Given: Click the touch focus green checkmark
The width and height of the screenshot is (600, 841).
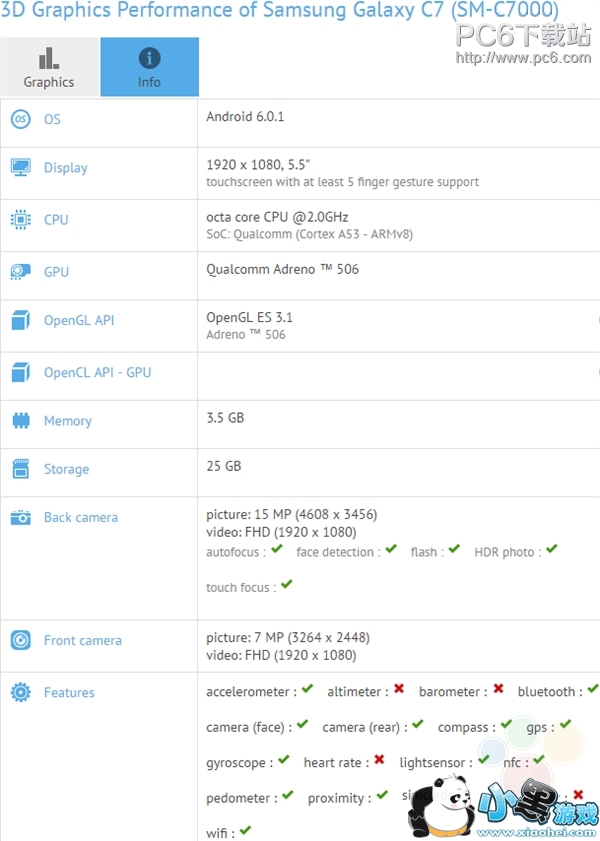Looking at the screenshot, I should click(287, 584).
